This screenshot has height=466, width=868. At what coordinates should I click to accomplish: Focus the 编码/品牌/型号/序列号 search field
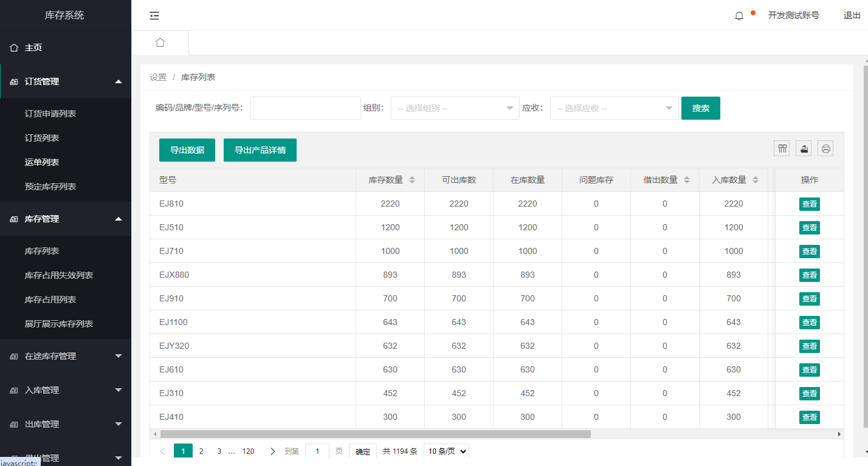coord(306,108)
